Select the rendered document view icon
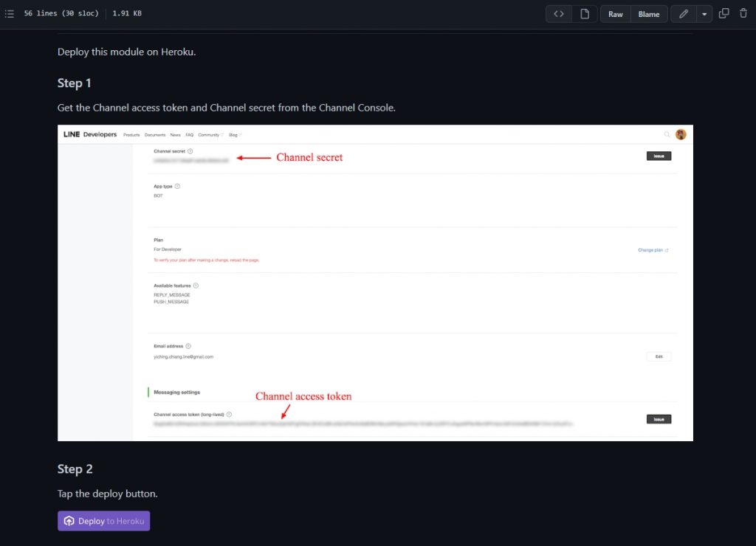The image size is (756, 546). (x=585, y=13)
